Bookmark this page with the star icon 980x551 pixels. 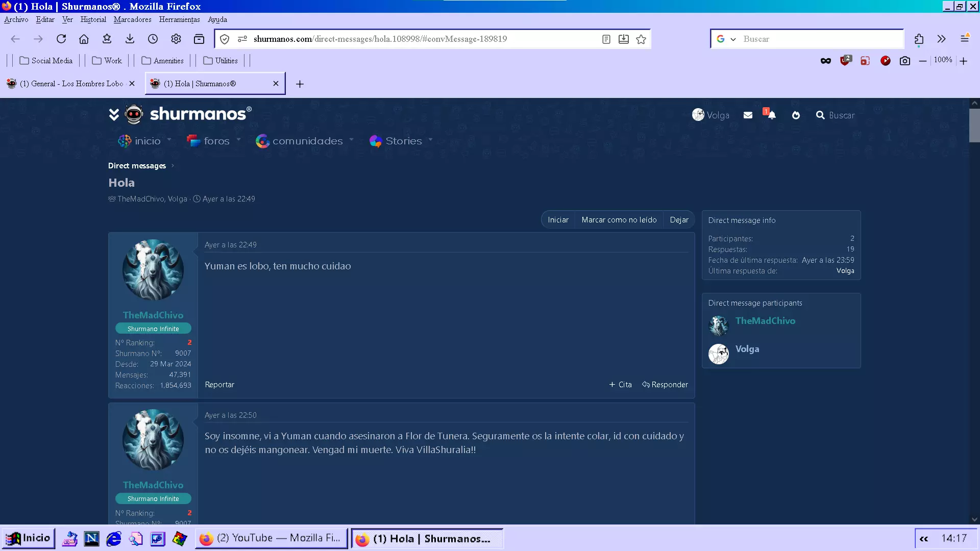coord(641,39)
